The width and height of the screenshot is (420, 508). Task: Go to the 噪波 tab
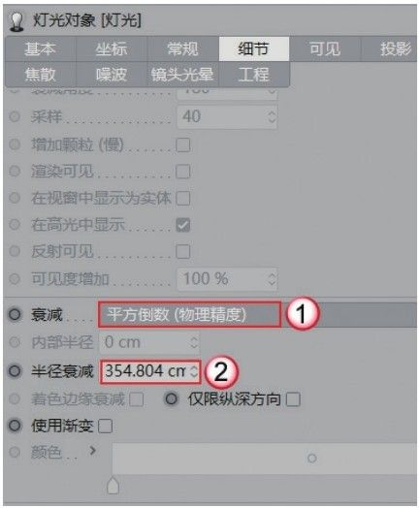coord(112,75)
